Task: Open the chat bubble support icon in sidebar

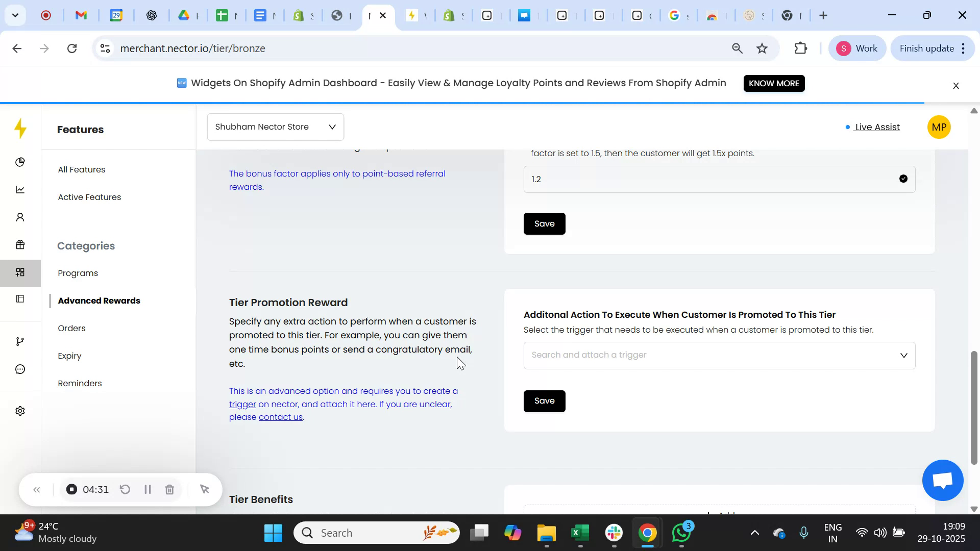Action: tap(20, 369)
